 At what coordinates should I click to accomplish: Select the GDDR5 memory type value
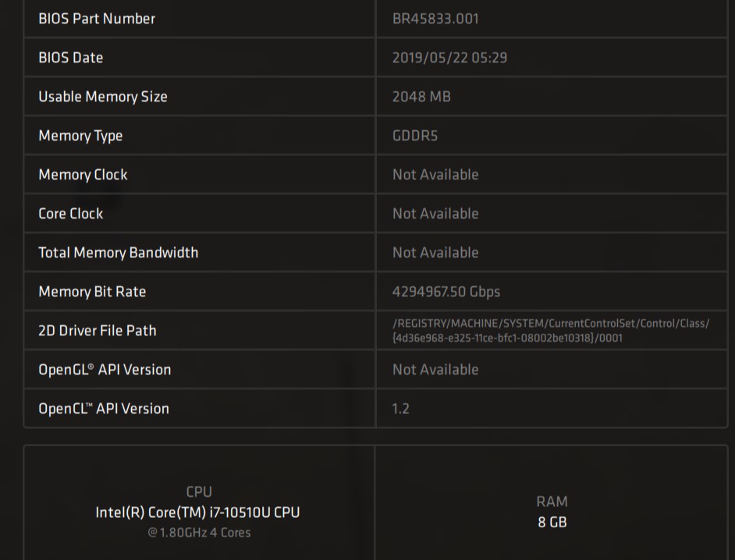(415, 136)
